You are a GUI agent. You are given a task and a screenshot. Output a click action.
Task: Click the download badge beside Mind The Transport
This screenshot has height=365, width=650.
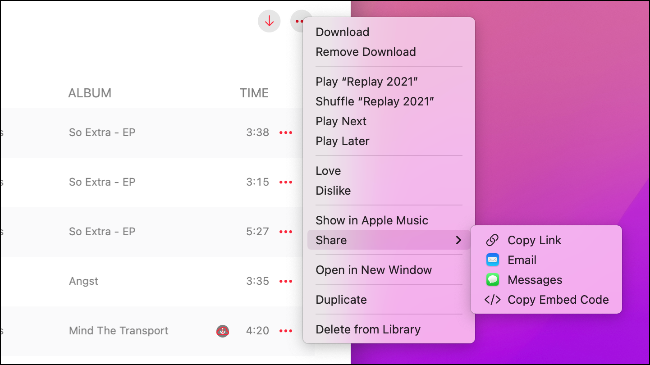[223, 331]
